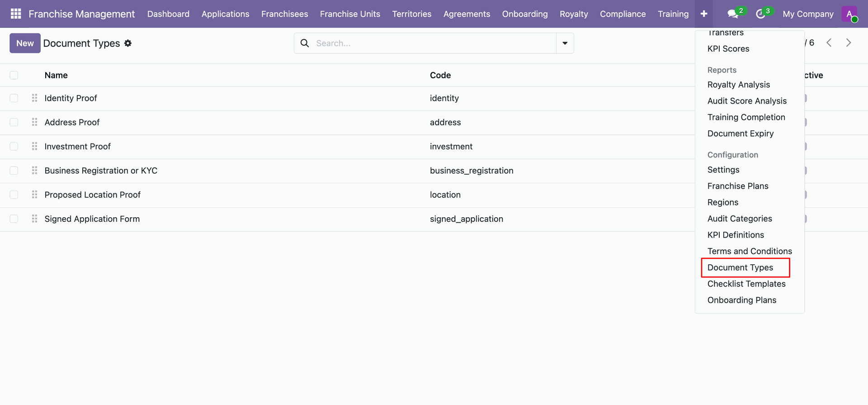Open the Investment Proof record
Image resolution: width=868 pixels, height=405 pixels.
click(x=77, y=146)
